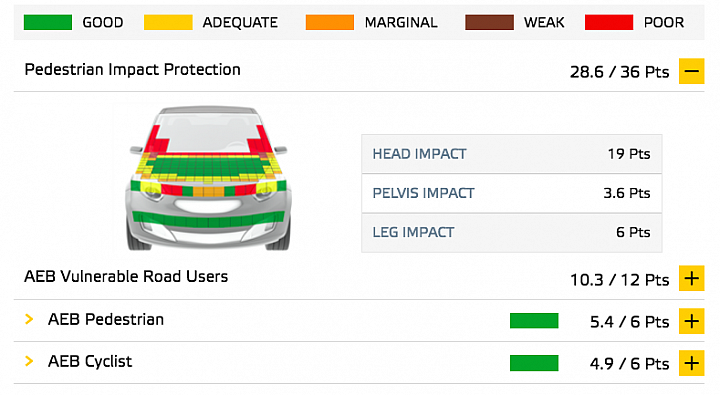This screenshot has height=395, width=720.
Task: Click the yellow chevron beside AEB Cyclist
Action: [29, 361]
